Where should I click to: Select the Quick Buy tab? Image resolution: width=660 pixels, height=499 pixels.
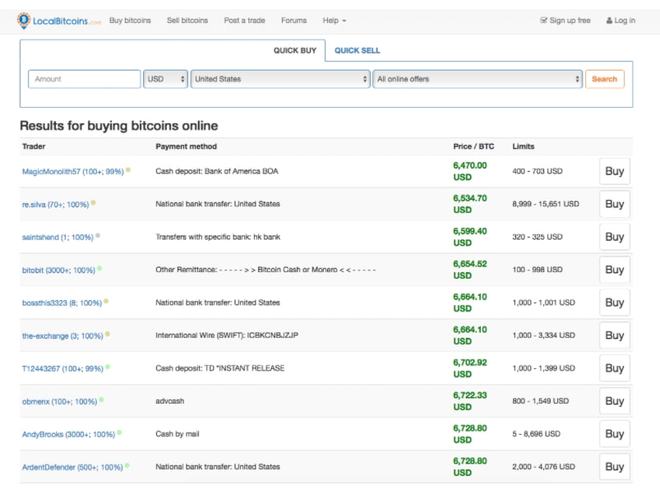[x=294, y=50]
